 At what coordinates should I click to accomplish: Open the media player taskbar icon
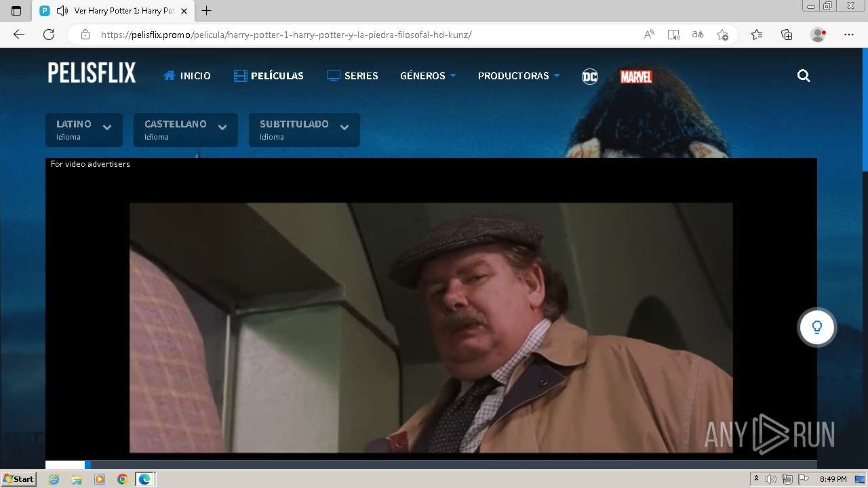100,479
